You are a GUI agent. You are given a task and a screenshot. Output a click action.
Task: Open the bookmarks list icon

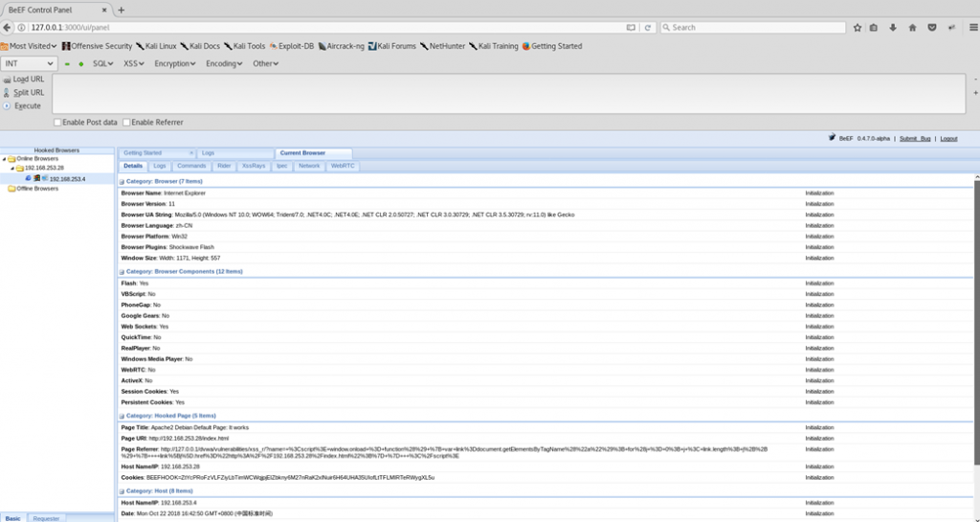tap(874, 28)
